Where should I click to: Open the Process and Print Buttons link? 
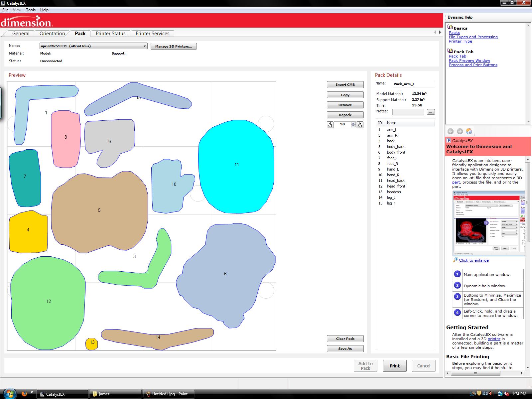[x=473, y=65]
